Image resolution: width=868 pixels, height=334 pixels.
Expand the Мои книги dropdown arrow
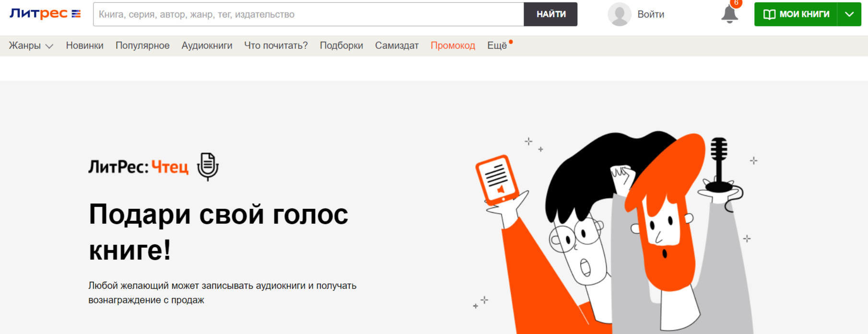coord(849,14)
